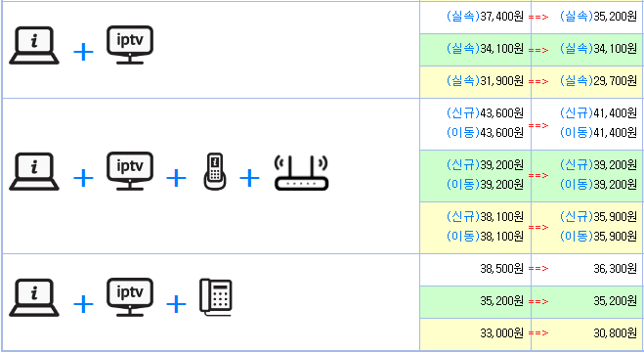Select the 33,000원 price
The height and width of the screenshot is (353, 644).
(x=502, y=333)
